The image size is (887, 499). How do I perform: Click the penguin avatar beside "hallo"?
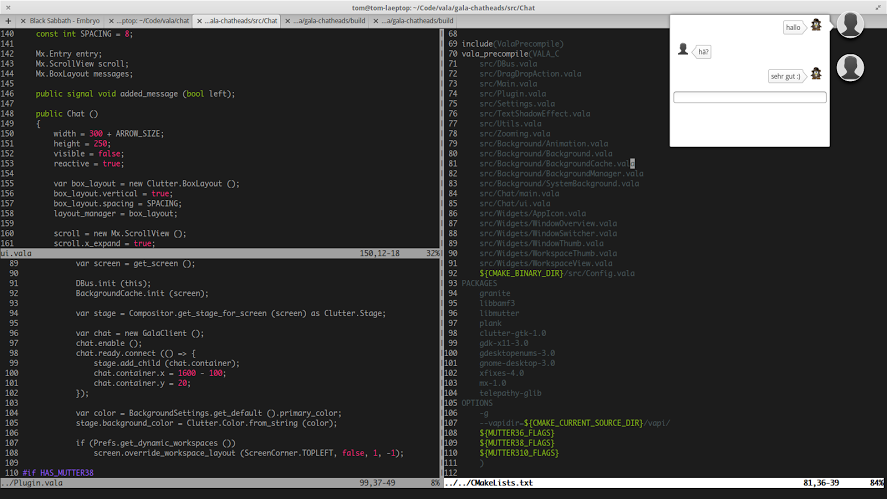pyautogui.click(x=816, y=26)
